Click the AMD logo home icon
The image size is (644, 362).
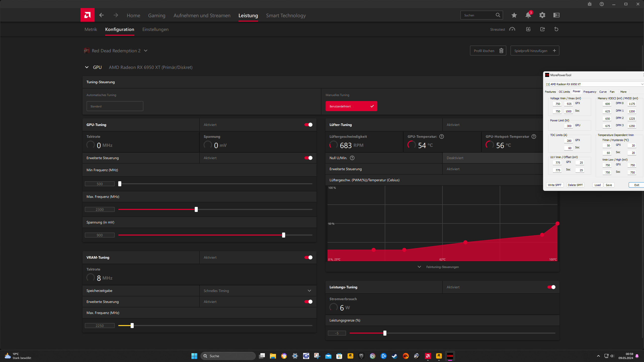tap(87, 15)
